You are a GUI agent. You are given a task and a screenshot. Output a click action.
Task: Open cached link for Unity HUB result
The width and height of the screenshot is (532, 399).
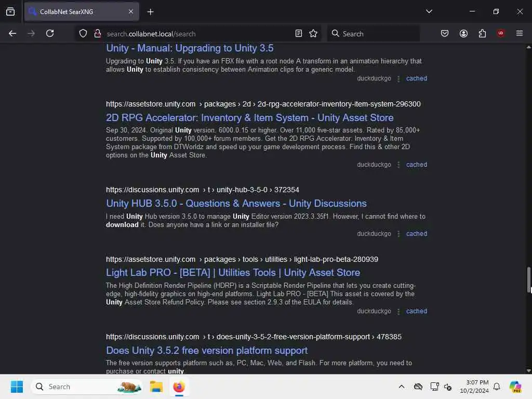(416, 234)
